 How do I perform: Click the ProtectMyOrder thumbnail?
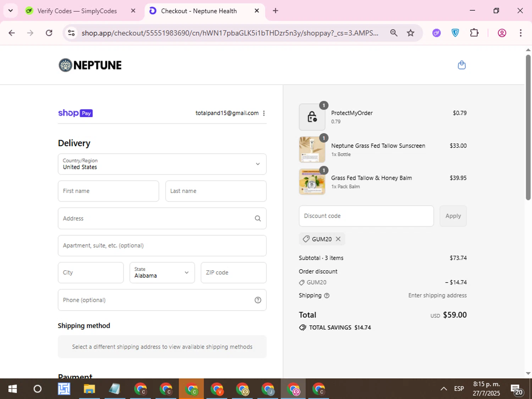coord(312,117)
